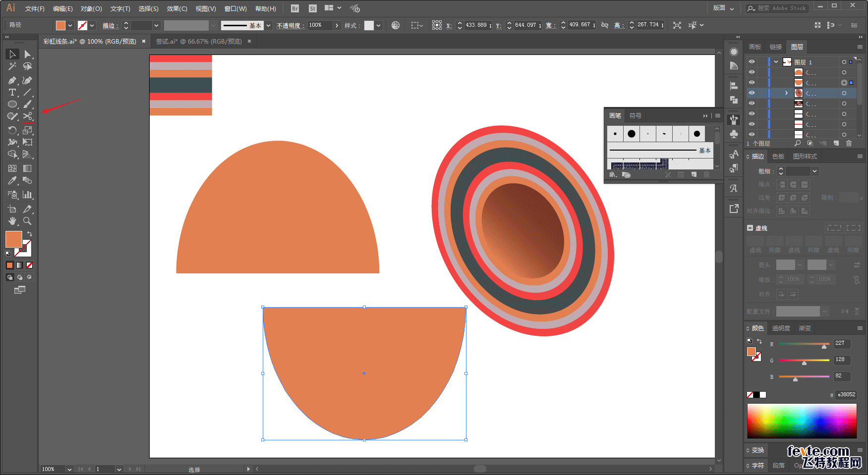Open the 粗细 stroke weight dropdown
The height and width of the screenshot is (475, 868).
pos(815,171)
